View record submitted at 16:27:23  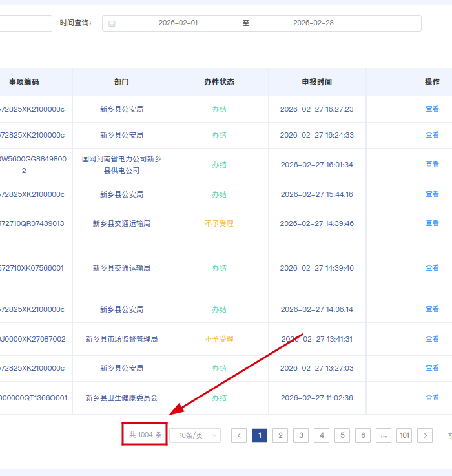(x=432, y=109)
